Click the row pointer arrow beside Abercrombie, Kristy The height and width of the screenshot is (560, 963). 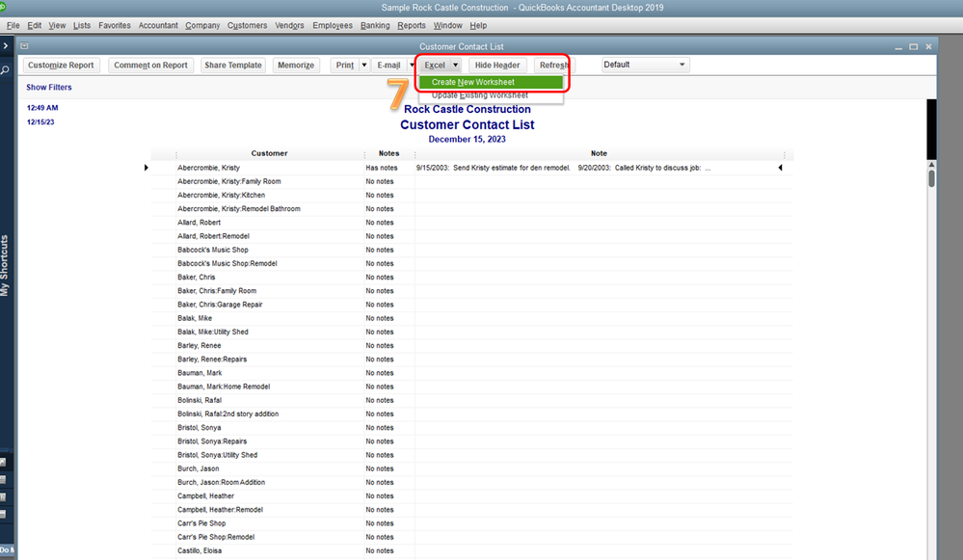pyautogui.click(x=147, y=168)
